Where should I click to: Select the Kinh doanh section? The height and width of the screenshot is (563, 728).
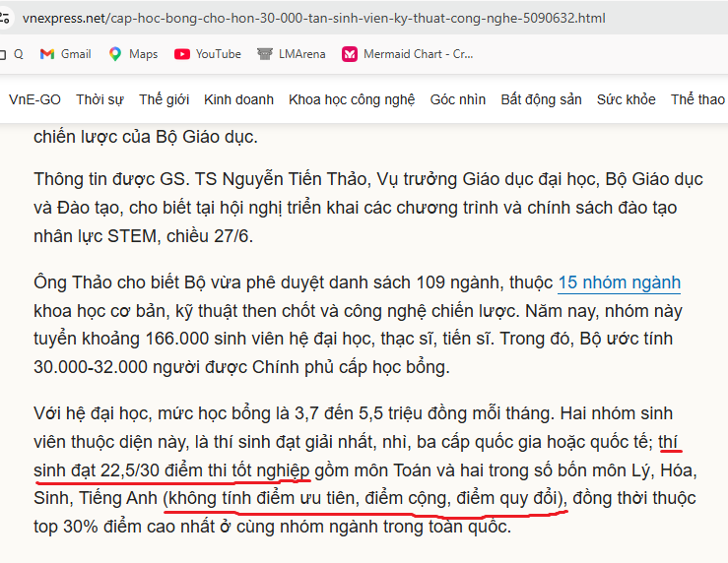point(238,99)
